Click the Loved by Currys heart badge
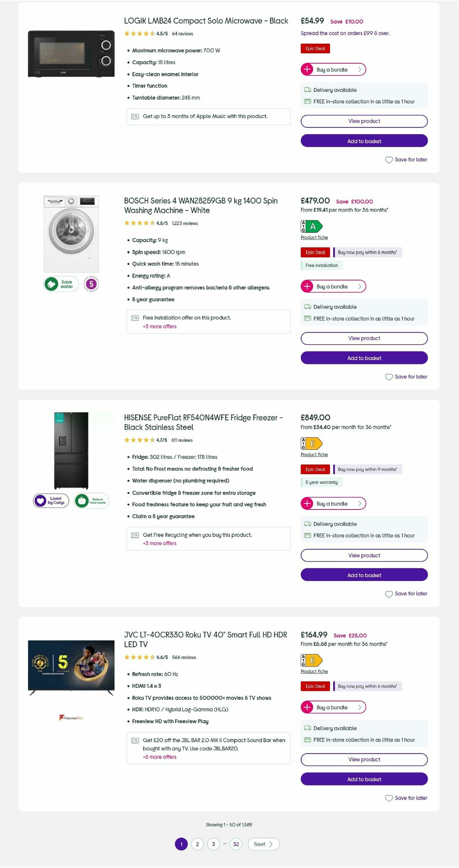Image resolution: width=459 pixels, height=868 pixels. [x=50, y=500]
